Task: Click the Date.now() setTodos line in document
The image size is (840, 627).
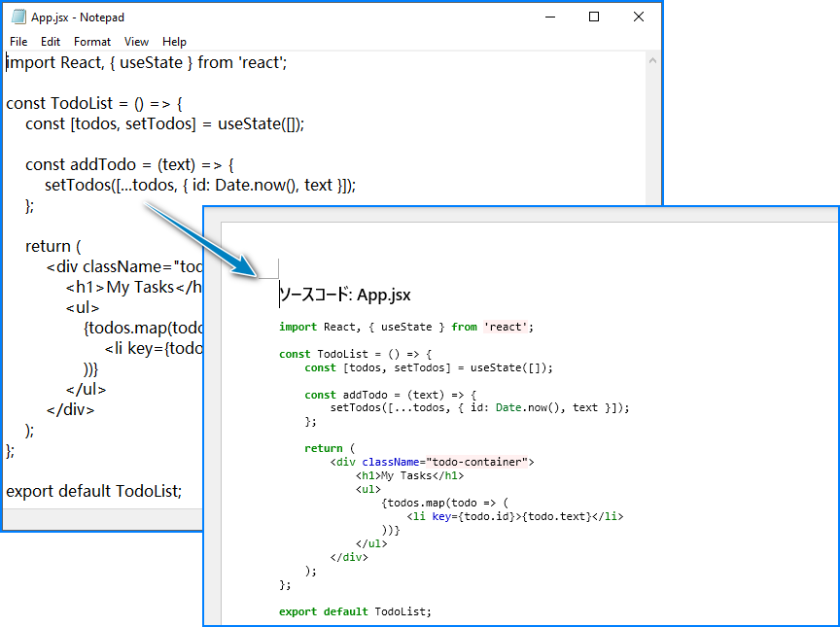Action: tap(480, 408)
